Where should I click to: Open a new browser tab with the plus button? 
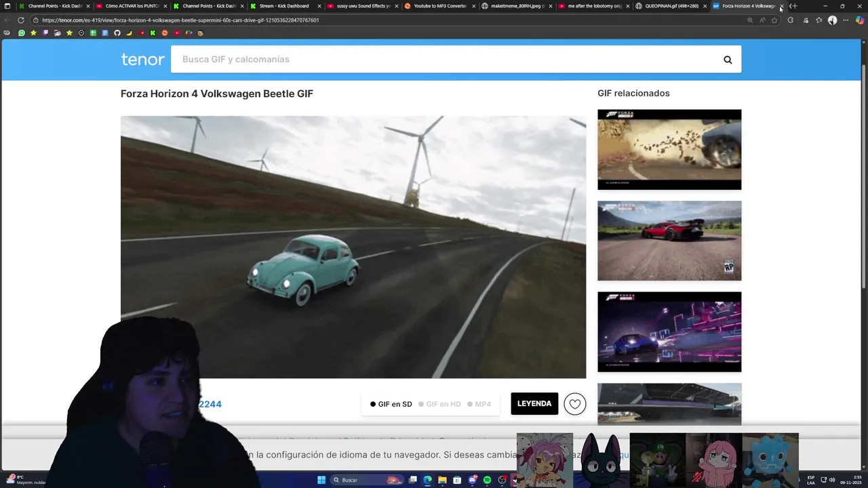[795, 6]
